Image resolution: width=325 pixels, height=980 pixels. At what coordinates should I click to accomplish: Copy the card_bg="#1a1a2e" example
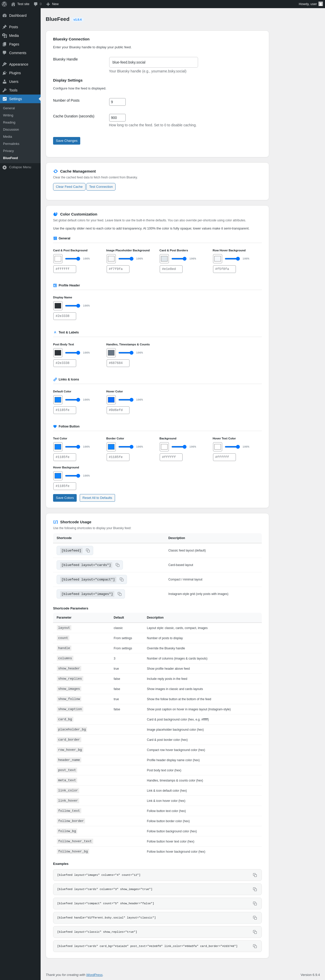(x=255, y=946)
